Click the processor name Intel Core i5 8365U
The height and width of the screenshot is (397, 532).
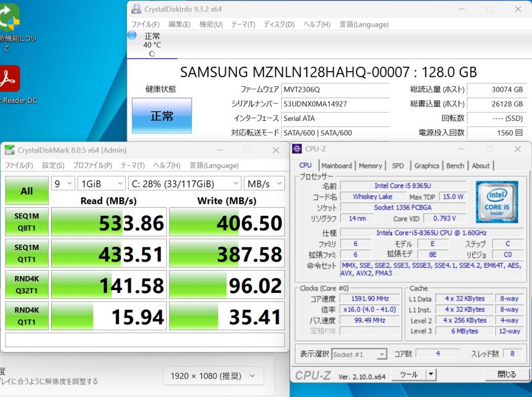403,186
